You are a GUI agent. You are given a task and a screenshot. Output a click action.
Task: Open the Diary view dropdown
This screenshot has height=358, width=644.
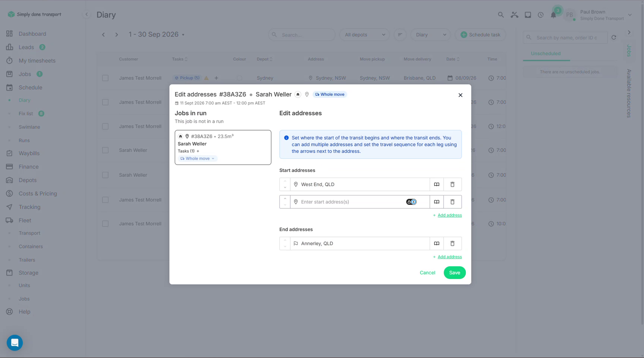(x=430, y=35)
